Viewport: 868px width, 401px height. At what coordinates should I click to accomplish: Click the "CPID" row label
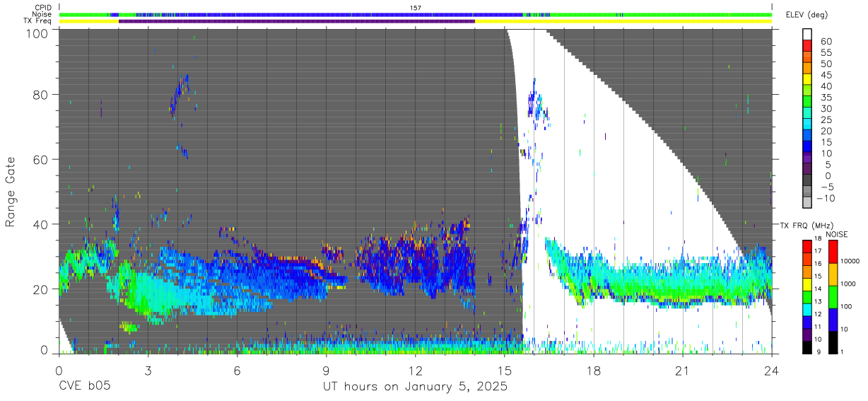click(x=42, y=7)
